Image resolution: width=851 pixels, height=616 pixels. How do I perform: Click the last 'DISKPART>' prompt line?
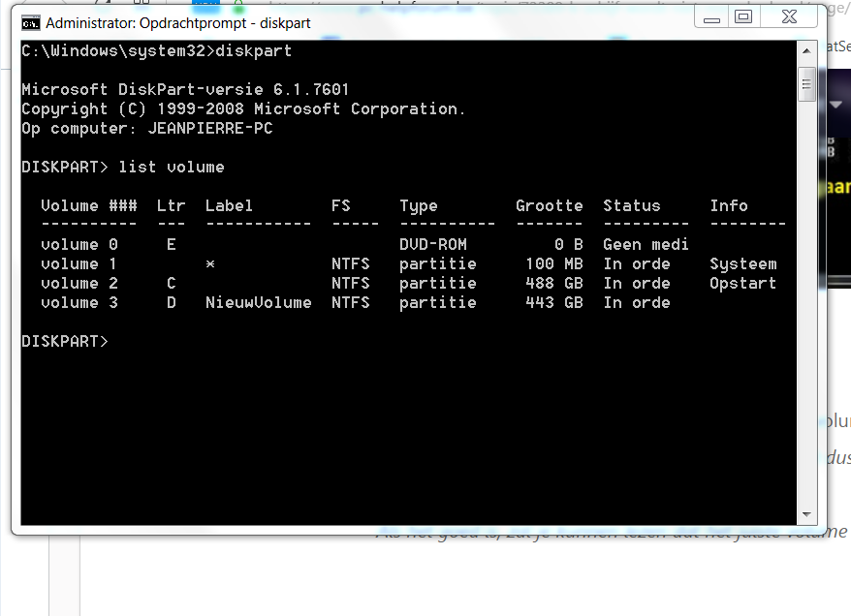click(65, 342)
